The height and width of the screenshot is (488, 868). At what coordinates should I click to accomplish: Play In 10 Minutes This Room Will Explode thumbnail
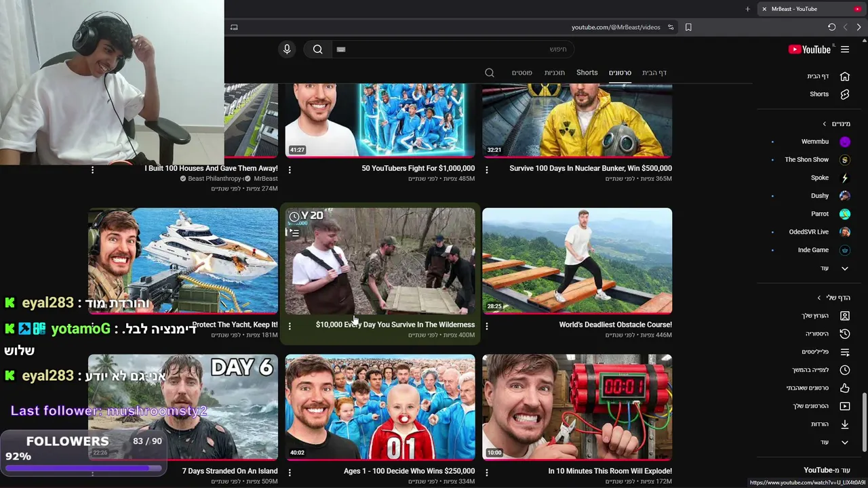(577, 407)
